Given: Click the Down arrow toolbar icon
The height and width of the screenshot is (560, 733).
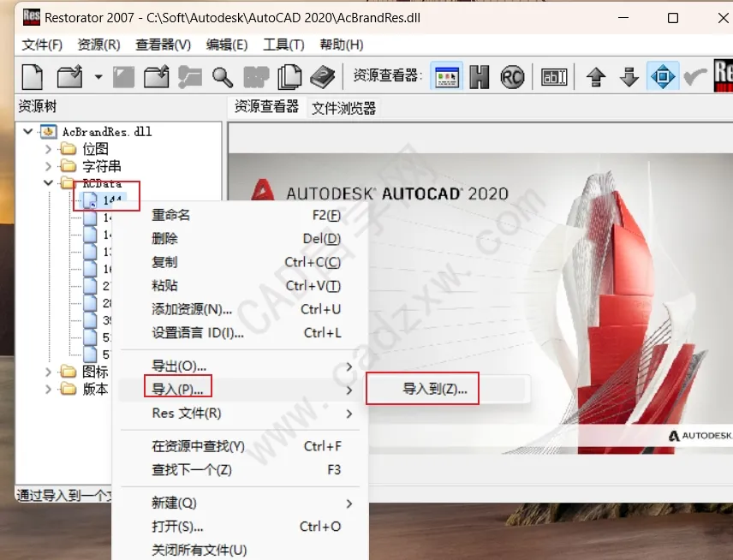Looking at the screenshot, I should (x=629, y=77).
